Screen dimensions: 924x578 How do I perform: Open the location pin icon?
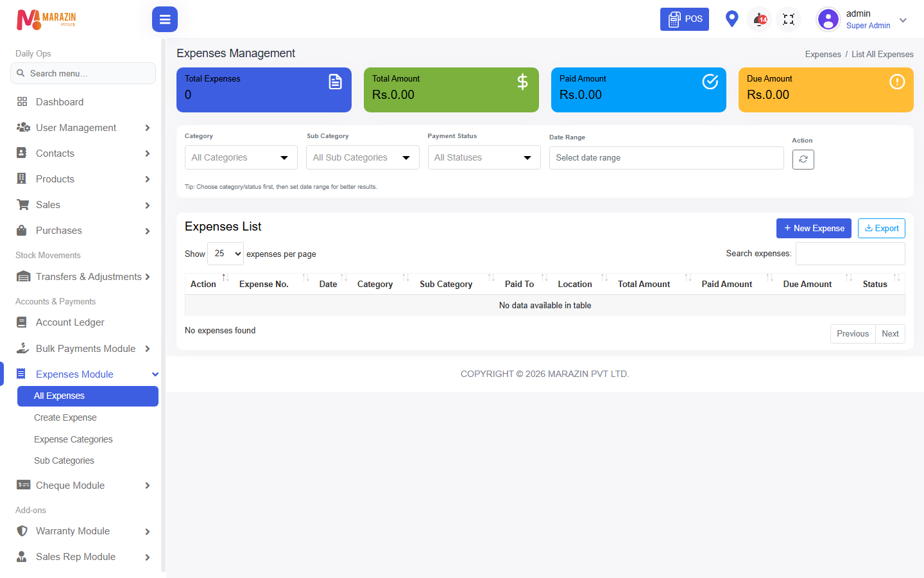coord(732,19)
